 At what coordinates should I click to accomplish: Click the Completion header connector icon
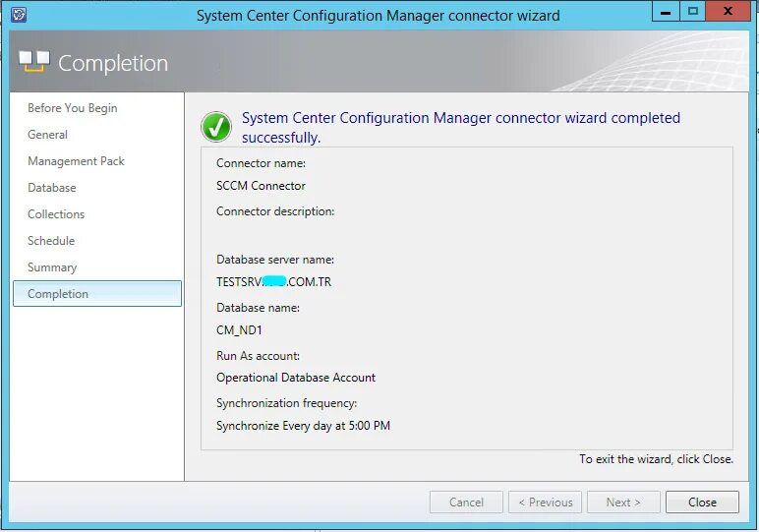(x=34, y=62)
